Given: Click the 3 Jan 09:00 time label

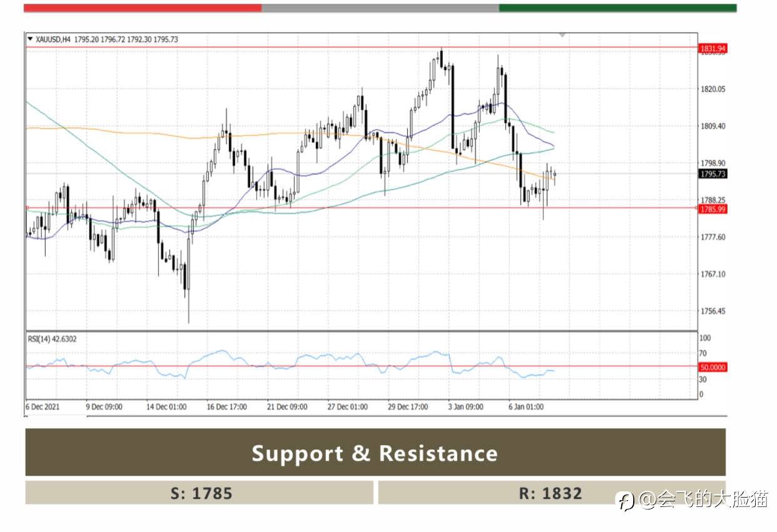Looking at the screenshot, I should coord(466,406).
